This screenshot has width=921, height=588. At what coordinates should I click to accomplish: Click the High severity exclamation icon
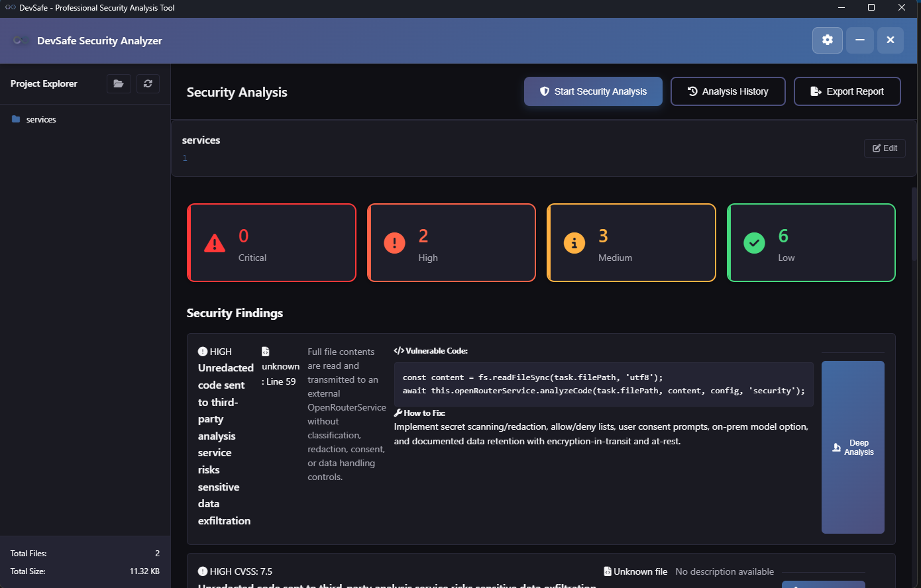394,243
